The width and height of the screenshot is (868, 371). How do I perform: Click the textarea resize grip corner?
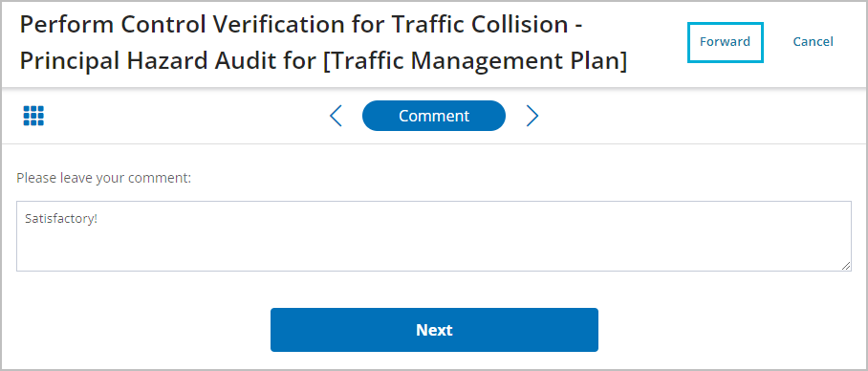coord(846,266)
